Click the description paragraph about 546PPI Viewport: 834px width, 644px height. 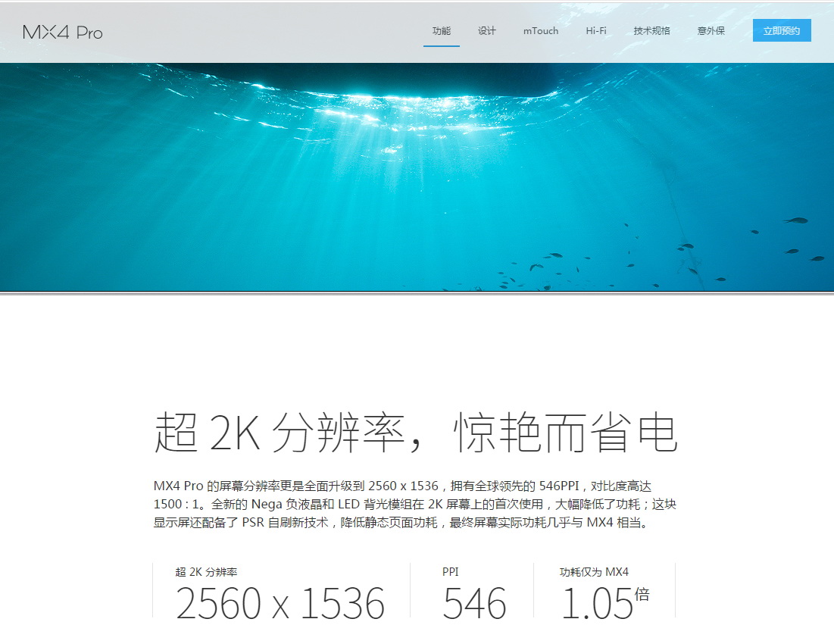(x=415, y=504)
